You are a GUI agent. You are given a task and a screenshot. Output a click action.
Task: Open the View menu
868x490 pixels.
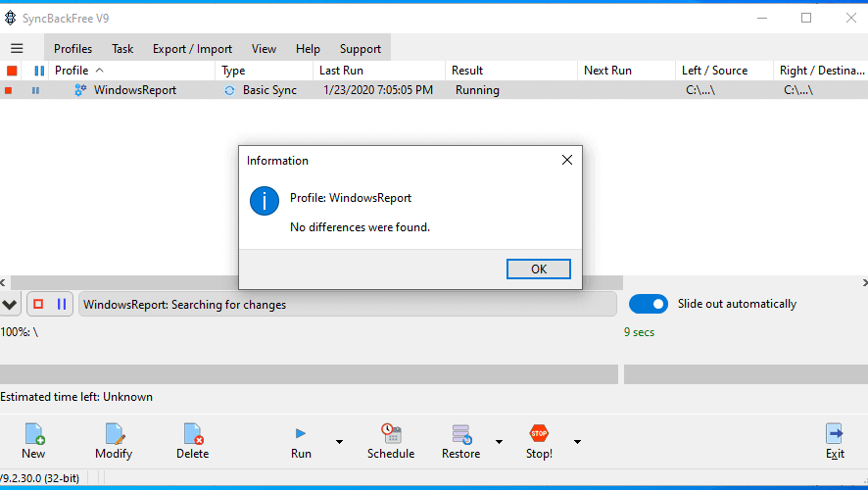point(264,49)
